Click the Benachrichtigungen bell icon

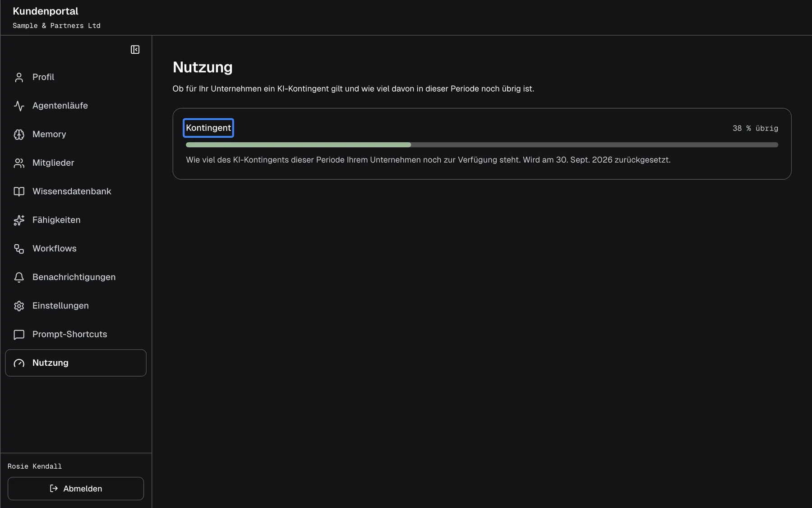(19, 277)
